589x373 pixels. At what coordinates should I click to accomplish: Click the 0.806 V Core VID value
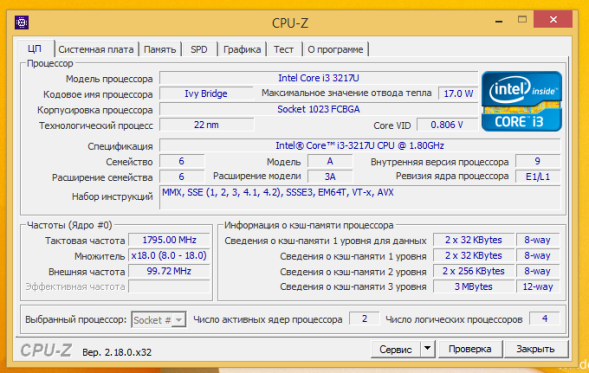(x=447, y=125)
